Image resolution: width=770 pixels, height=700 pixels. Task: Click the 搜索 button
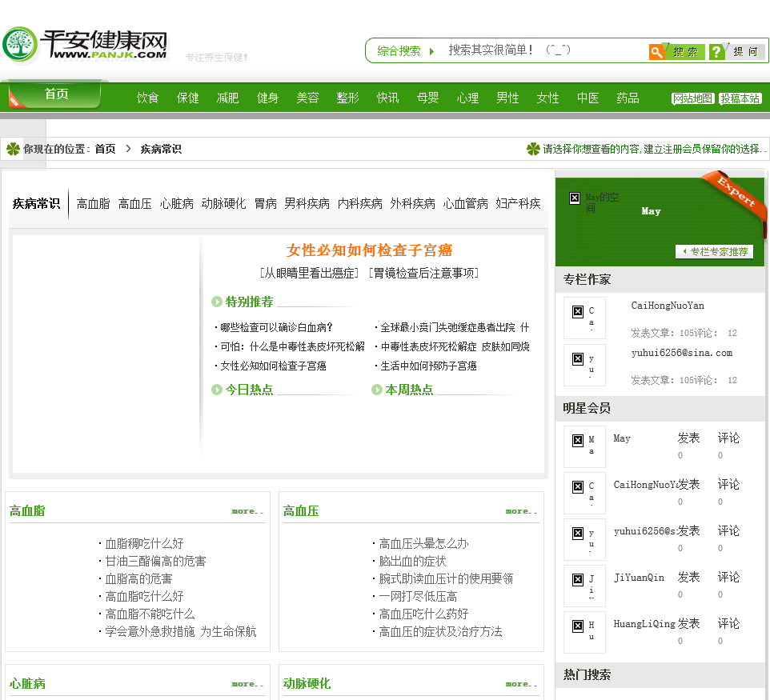tap(684, 51)
